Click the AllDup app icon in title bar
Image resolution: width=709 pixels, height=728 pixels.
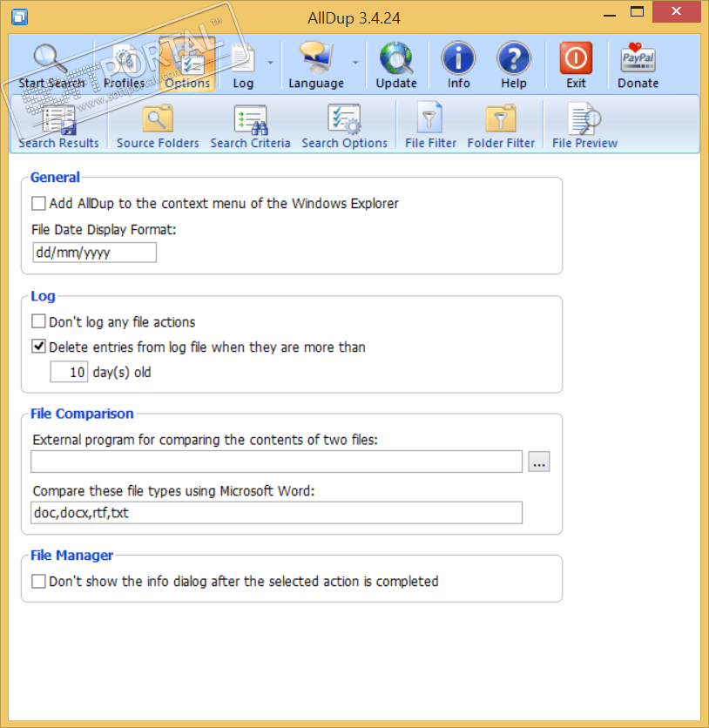19,17
